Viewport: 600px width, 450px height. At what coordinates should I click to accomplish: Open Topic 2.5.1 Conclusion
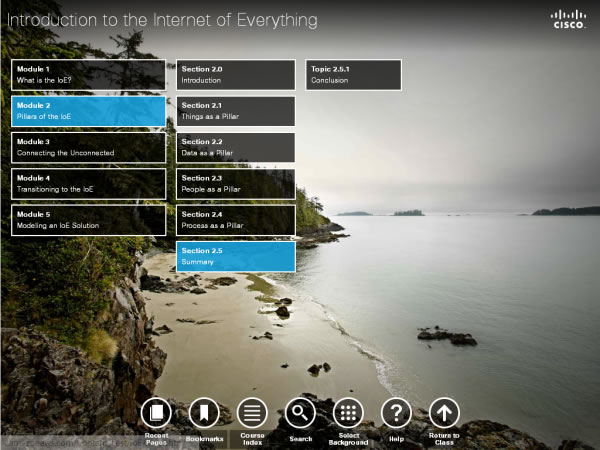[353, 74]
